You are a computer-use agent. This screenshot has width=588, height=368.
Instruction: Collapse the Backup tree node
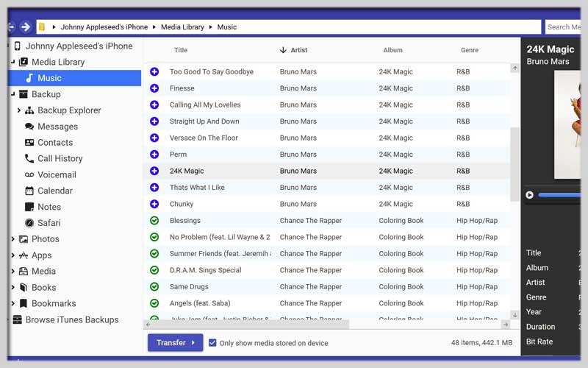tap(12, 94)
